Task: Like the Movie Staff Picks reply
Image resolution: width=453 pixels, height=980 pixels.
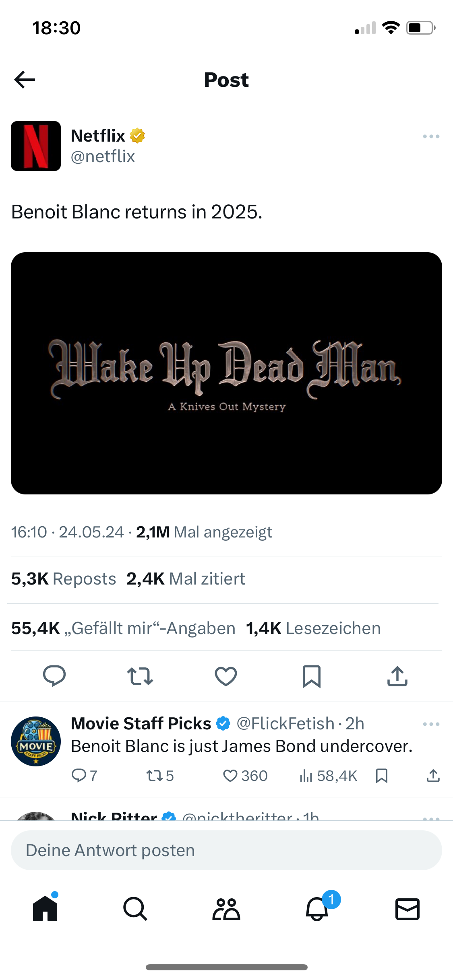Action: [245, 776]
